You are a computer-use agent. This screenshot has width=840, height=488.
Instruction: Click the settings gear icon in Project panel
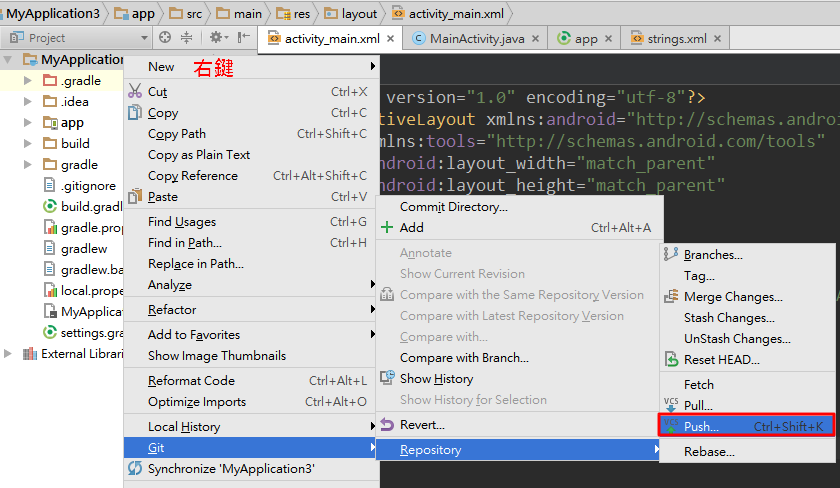coord(218,37)
